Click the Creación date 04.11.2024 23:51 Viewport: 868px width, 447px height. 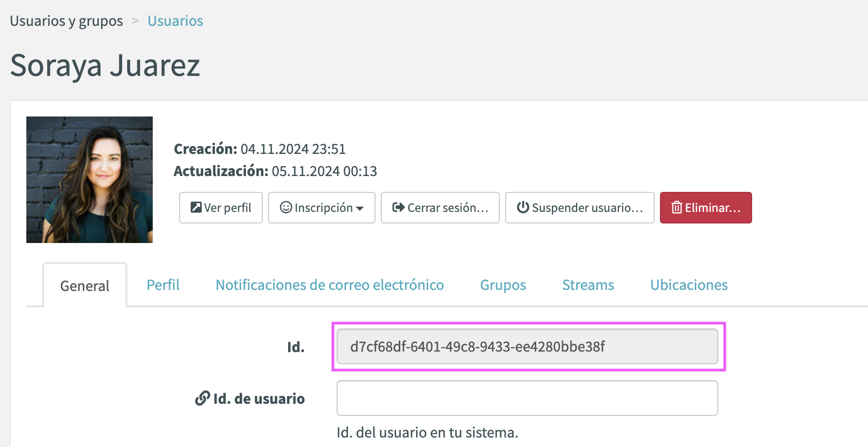click(293, 149)
